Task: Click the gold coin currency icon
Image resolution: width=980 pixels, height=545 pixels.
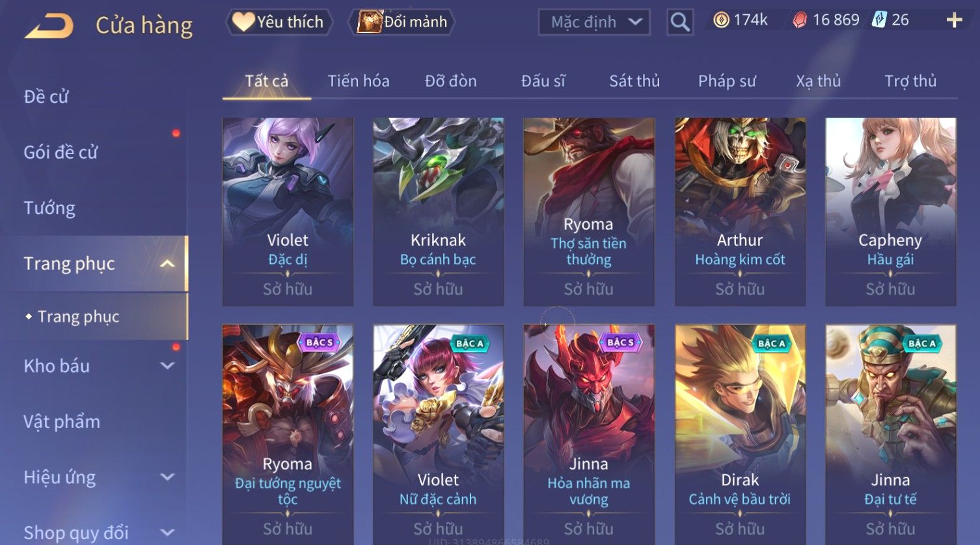Action: click(721, 21)
